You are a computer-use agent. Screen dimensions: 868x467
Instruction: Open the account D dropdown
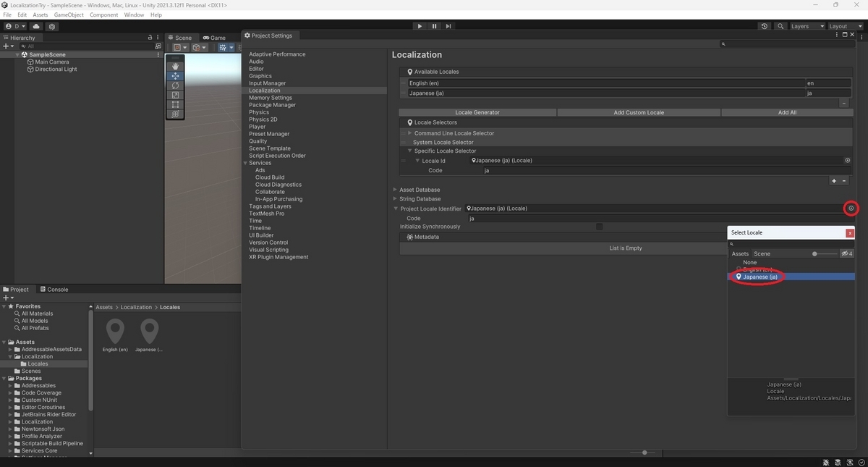[14, 26]
